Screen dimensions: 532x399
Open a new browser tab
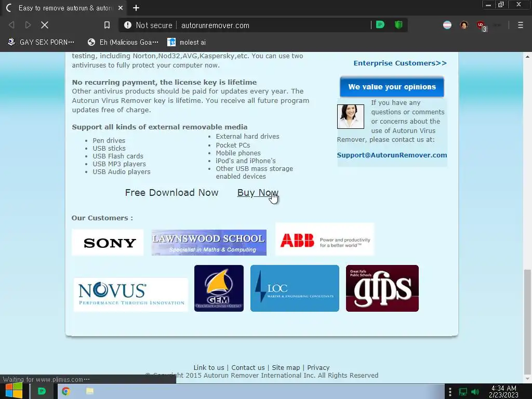(136, 8)
